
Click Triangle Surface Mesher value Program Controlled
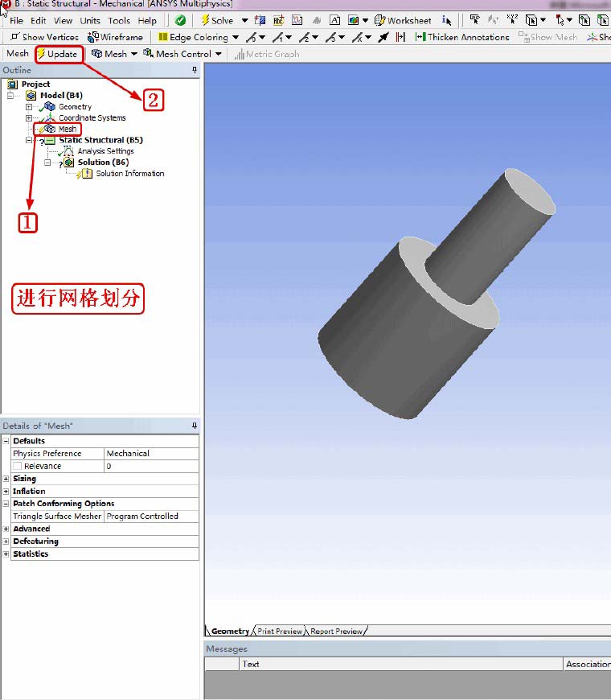151,516
